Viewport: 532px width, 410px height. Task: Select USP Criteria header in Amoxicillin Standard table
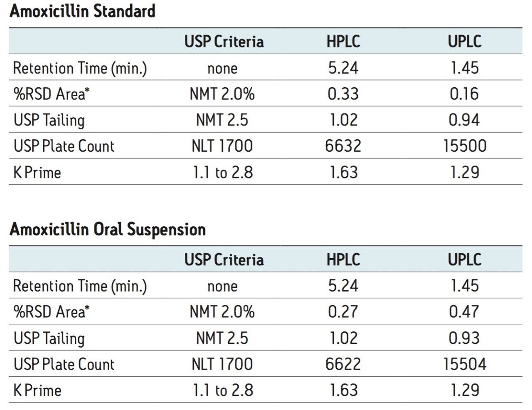tap(224, 42)
